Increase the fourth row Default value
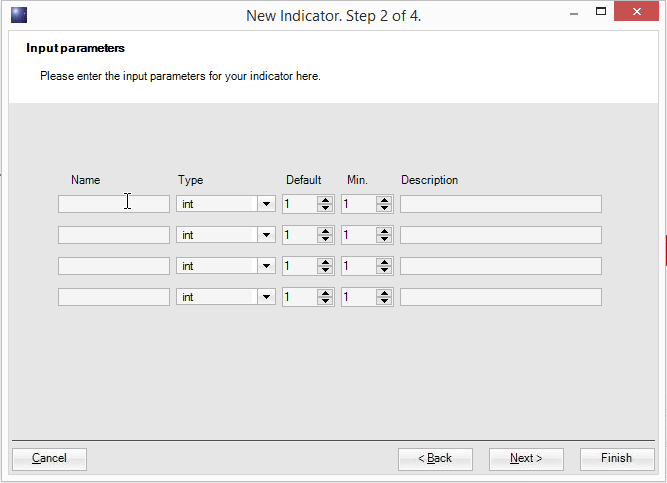 point(325,293)
